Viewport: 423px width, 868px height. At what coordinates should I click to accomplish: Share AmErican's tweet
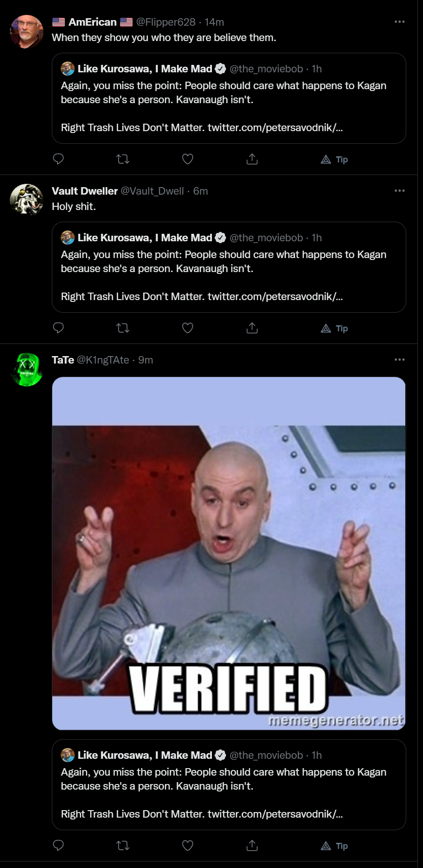click(x=252, y=159)
